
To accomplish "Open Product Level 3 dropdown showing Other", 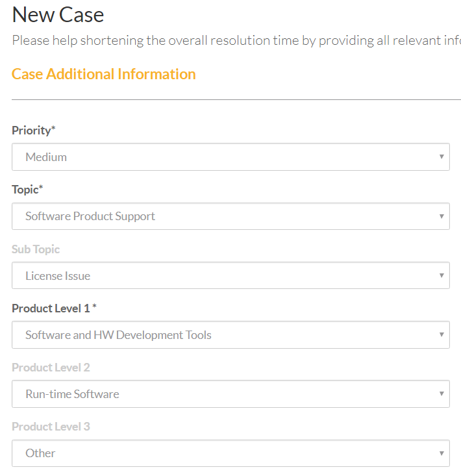I will click(x=230, y=453).
